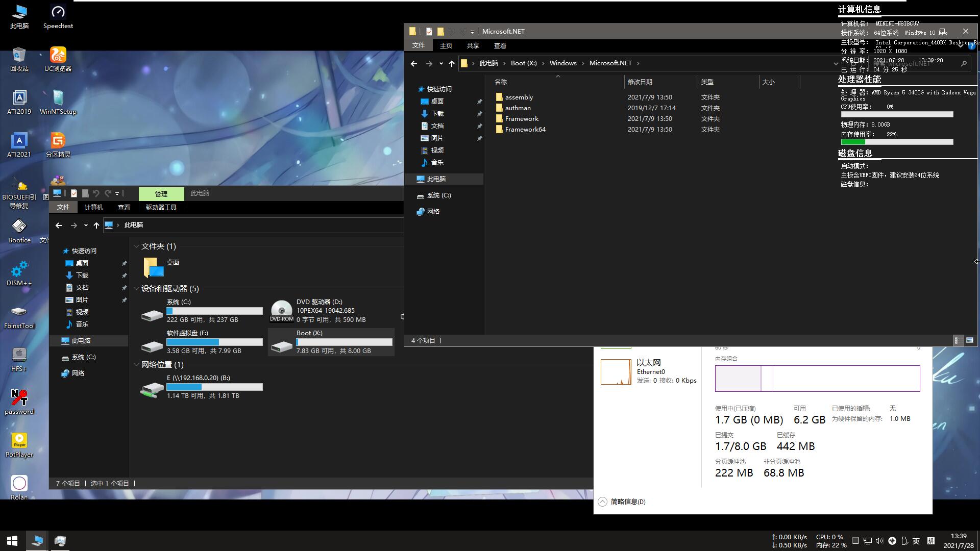Open File Explorer from the taskbar
Screen dimensions: 980x551
pyautogui.click(x=37, y=541)
